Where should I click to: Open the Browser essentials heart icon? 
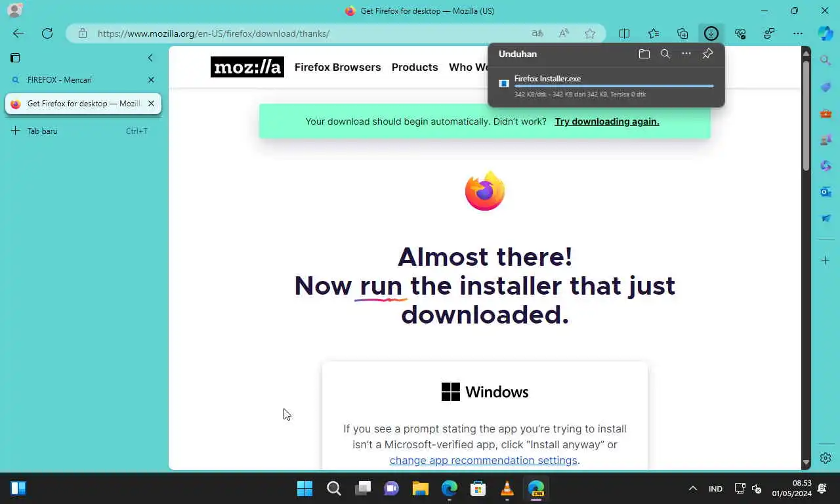click(x=740, y=33)
